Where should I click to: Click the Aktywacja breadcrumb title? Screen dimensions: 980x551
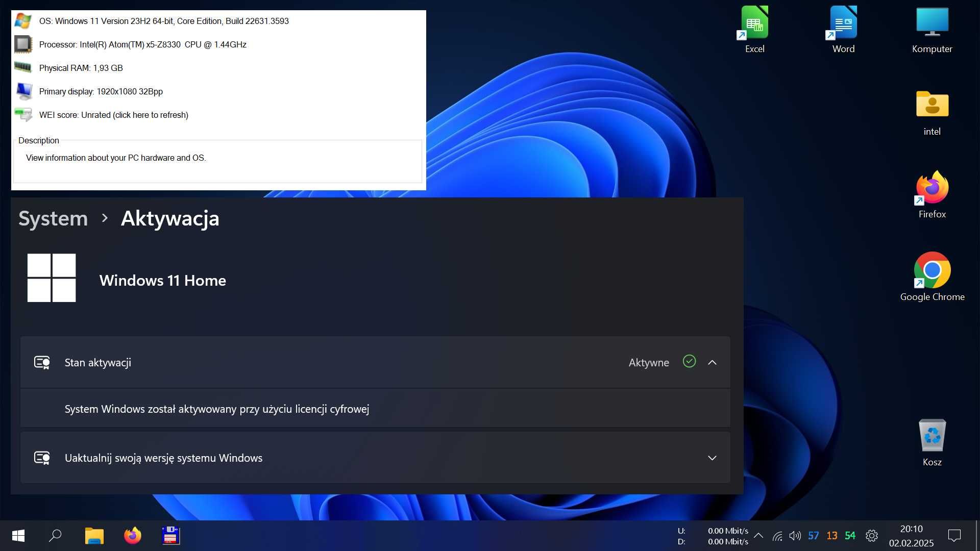tap(170, 218)
